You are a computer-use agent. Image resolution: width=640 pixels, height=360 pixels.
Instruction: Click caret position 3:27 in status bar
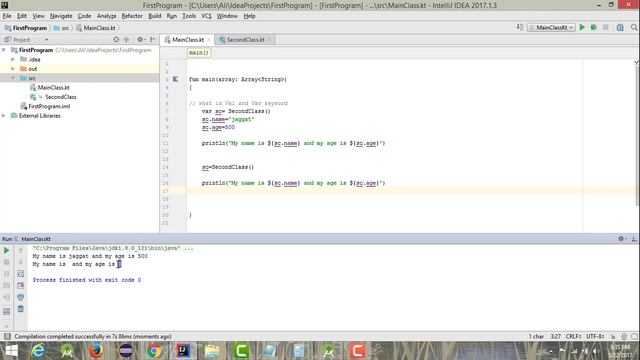click(556, 336)
